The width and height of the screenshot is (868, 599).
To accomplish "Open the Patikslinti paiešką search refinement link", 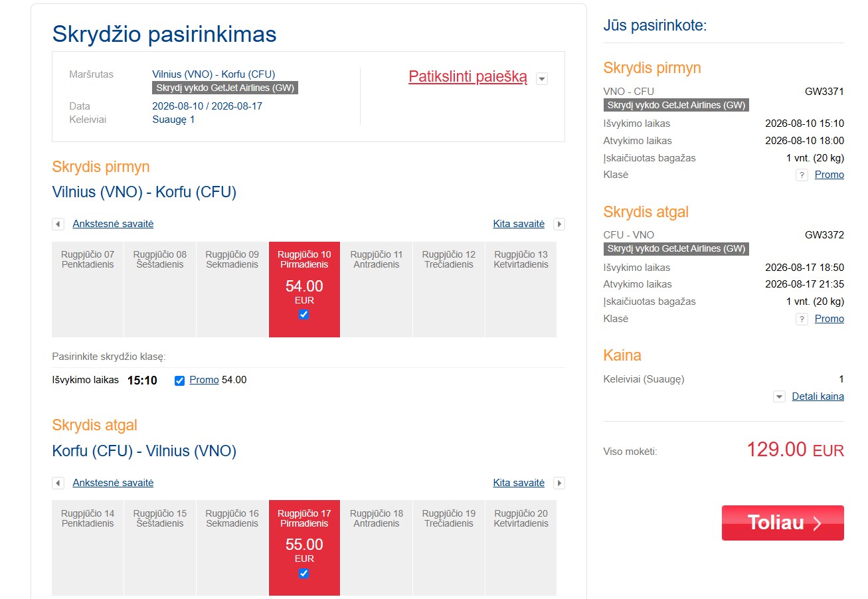I will [x=468, y=77].
